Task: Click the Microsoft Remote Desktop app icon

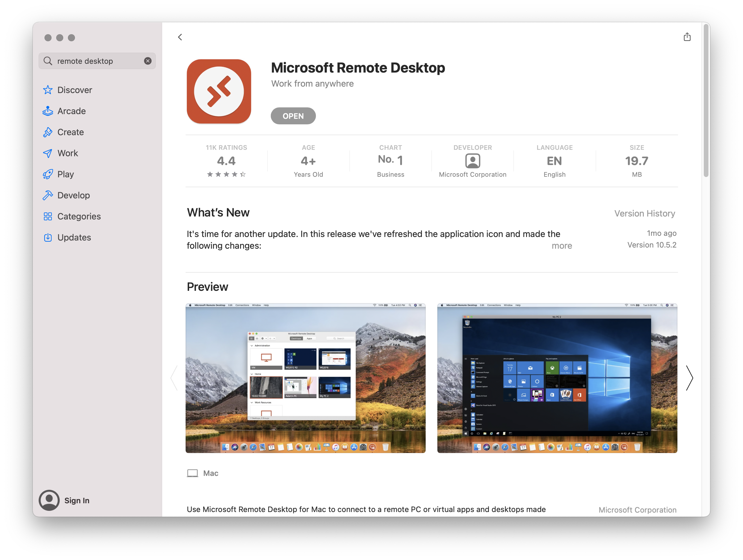Action: point(220,92)
